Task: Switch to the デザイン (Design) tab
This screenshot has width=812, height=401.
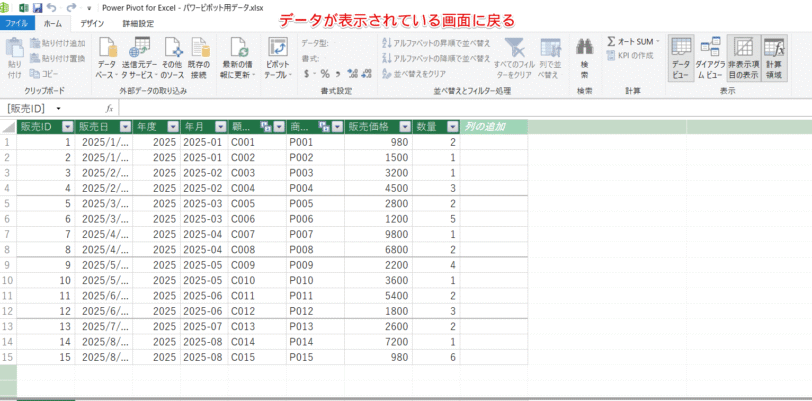Action: (92, 23)
